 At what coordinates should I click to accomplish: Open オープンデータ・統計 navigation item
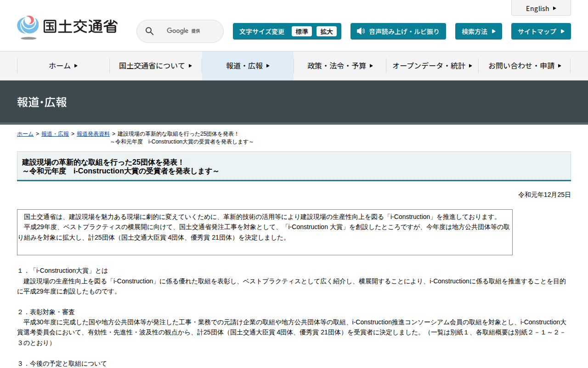click(x=432, y=66)
